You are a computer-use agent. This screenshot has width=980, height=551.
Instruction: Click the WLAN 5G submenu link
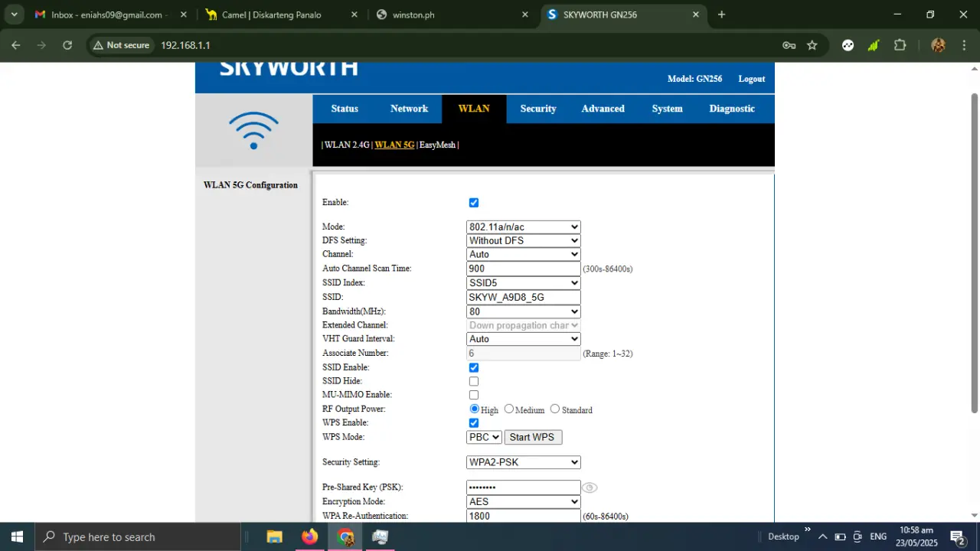coord(394,145)
